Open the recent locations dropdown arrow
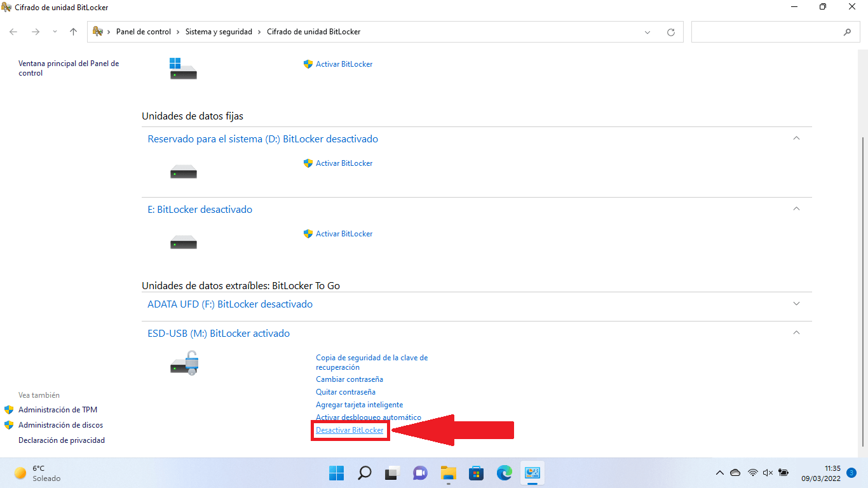Viewport: 868px width, 488px height. (55, 32)
